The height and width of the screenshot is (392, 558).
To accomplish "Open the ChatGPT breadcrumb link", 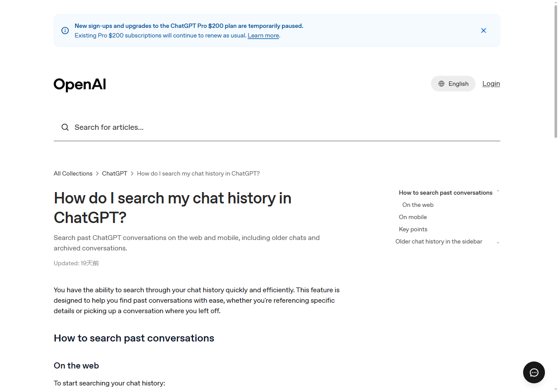I will coord(115,173).
